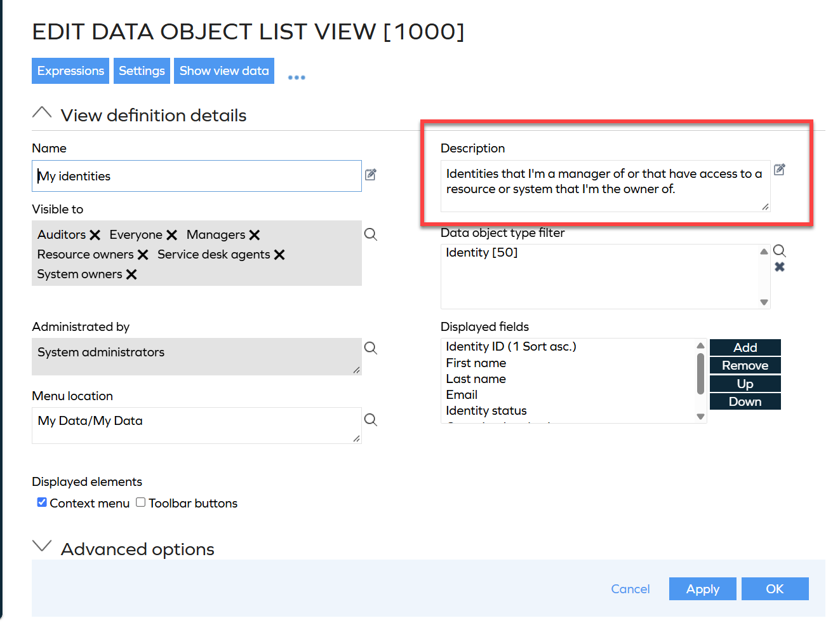Cancel editing the view
The width and height of the screenshot is (840, 625).
pos(630,589)
